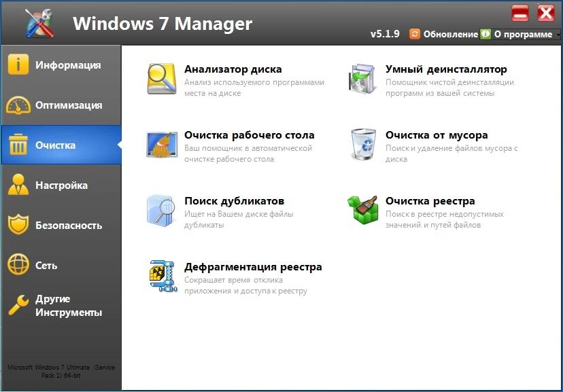Click description 'Сокращает время отклика приложения'
Image resolution: width=563 pixels, height=392 pixels.
coord(246,285)
